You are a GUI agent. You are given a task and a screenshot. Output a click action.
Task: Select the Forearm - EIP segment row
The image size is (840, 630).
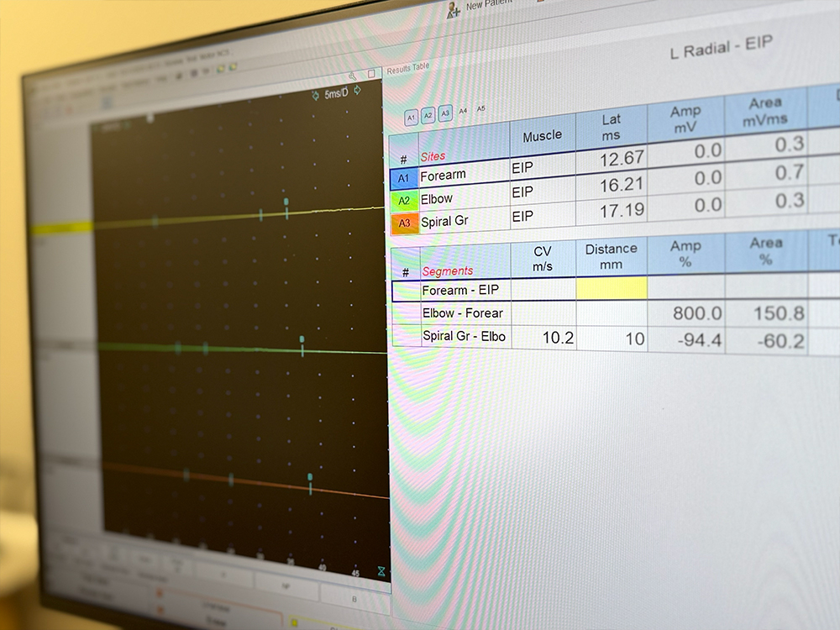[462, 291]
